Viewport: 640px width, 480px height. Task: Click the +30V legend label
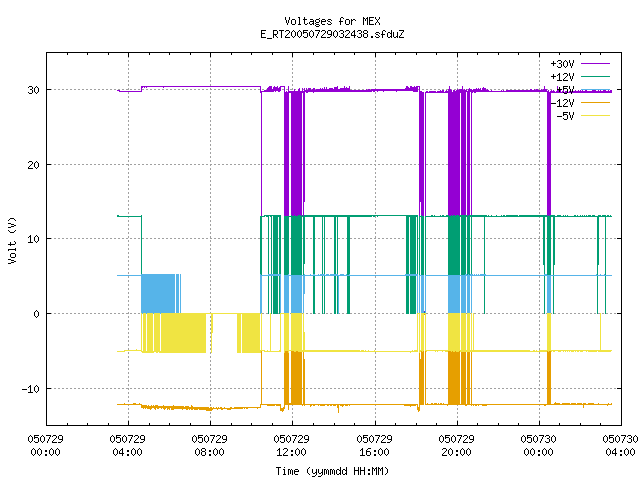(562, 64)
